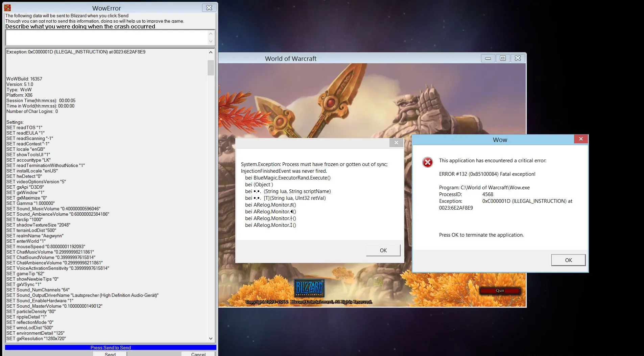Minimize the World of Warcraft window
Screen dimensions: 644x356
tap(488, 58)
